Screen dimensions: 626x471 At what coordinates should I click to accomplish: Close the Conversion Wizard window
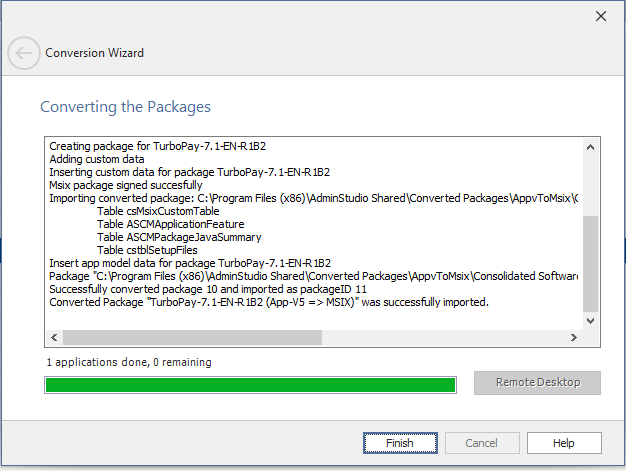[x=601, y=16]
